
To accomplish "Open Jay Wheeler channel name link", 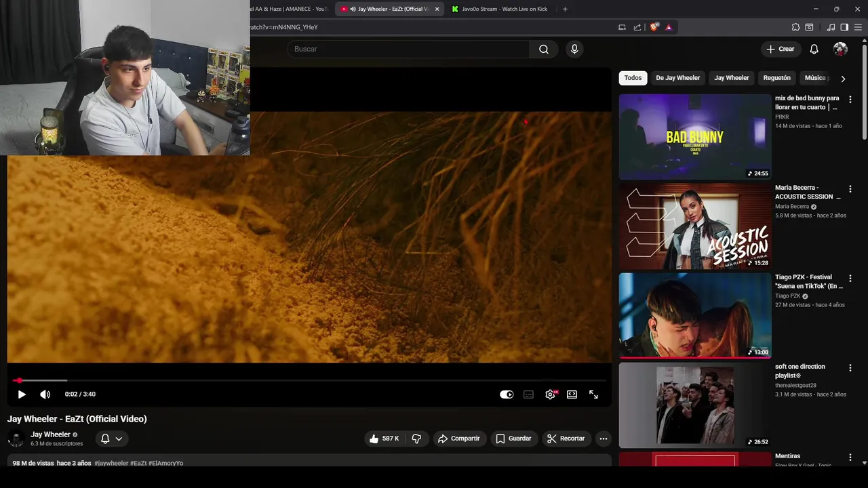I will 50,434.
